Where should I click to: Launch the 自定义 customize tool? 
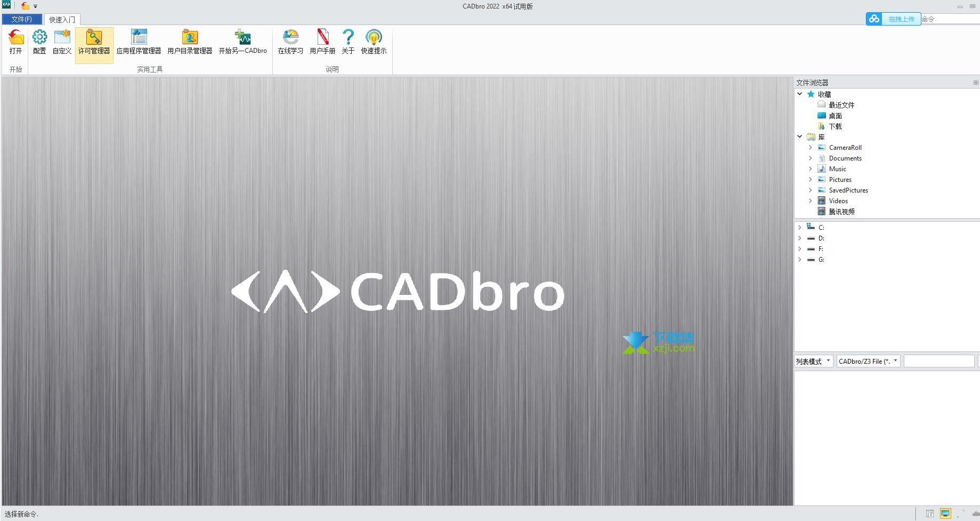click(62, 42)
